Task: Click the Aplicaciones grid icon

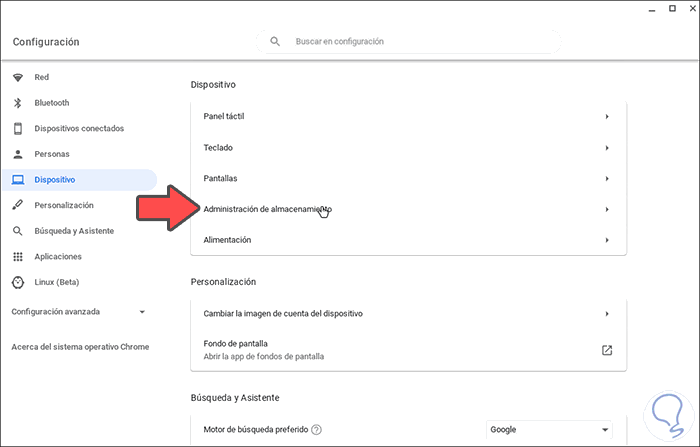Action: coord(17,257)
